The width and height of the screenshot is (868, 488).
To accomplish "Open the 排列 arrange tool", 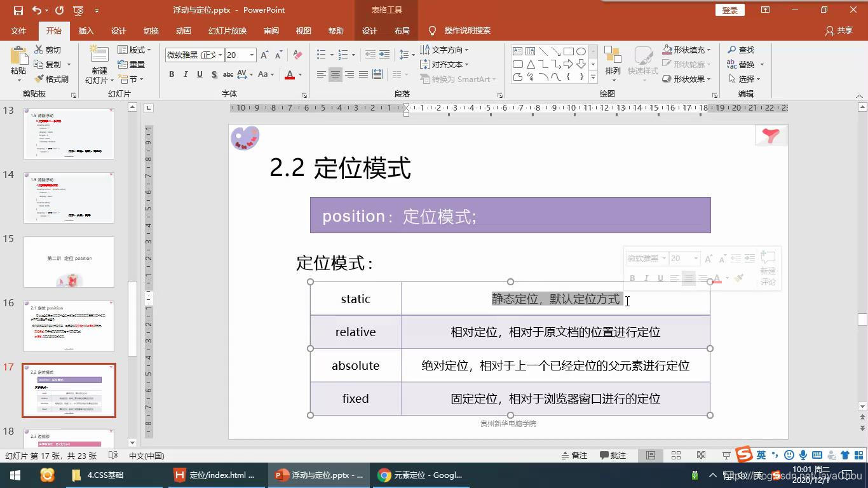I will click(613, 64).
